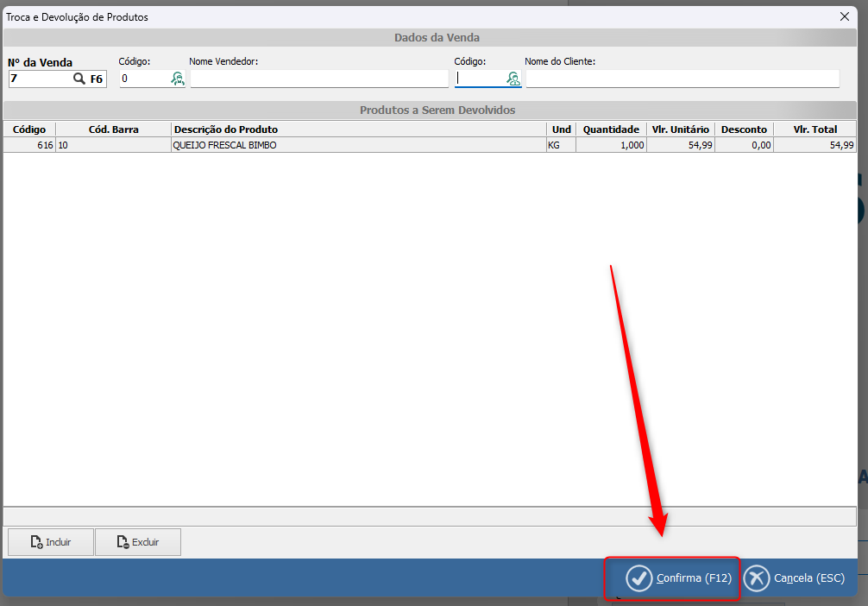
Task: Select the QUEIJO FRESCAL BIMBO product row
Action: (358, 146)
